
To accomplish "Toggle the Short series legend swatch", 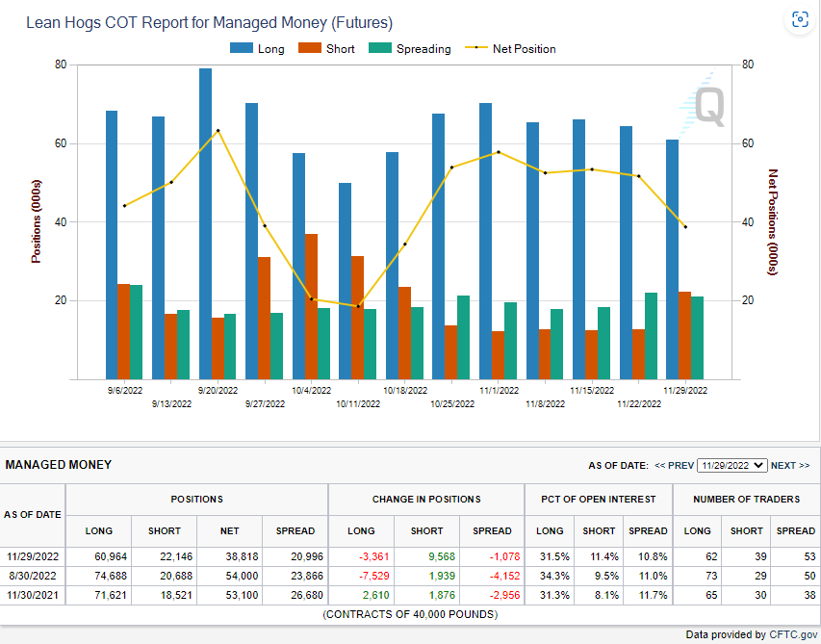I will click(x=310, y=48).
